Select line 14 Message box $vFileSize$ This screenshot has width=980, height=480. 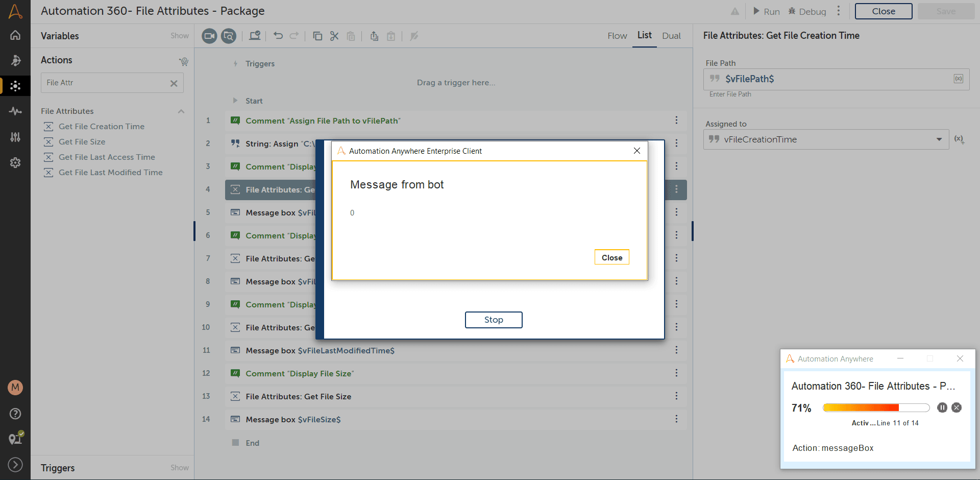pos(456,419)
